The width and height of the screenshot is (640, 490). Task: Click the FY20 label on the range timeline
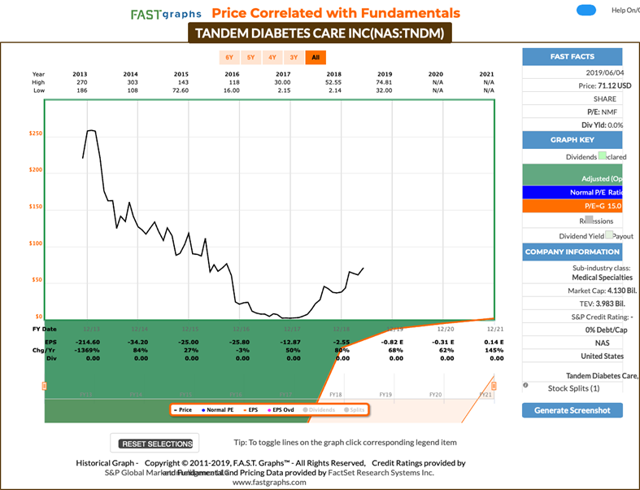click(x=436, y=395)
